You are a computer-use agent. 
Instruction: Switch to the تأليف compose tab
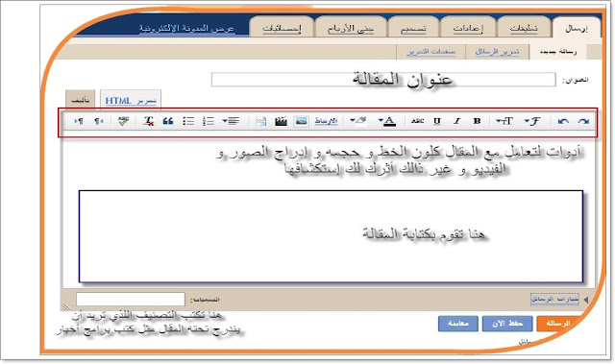point(81,100)
